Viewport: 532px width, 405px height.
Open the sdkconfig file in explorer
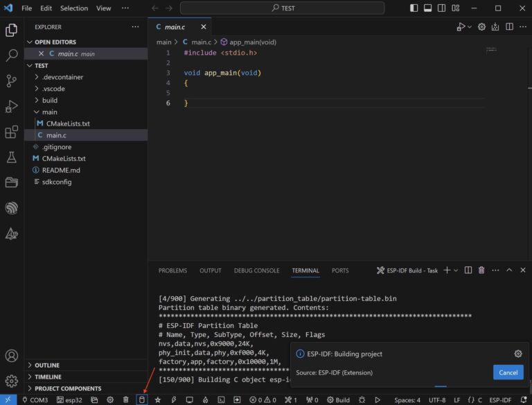(57, 182)
